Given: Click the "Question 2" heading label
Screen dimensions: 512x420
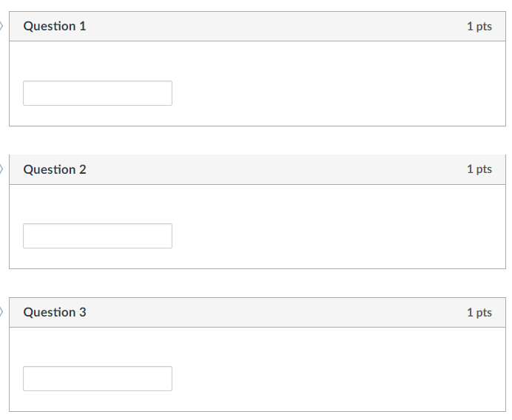Looking at the screenshot, I should click(55, 169).
